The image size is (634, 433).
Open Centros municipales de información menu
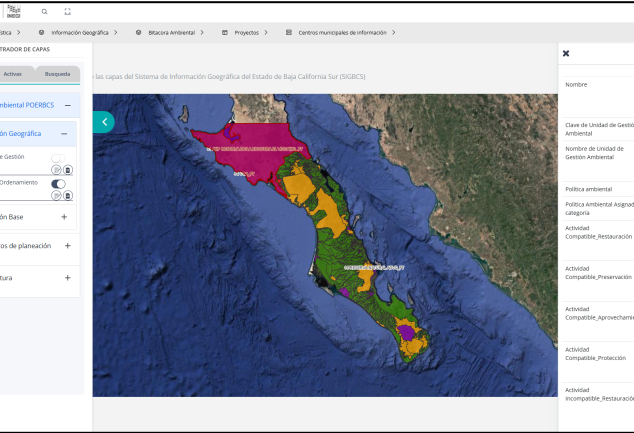pyautogui.click(x=342, y=33)
